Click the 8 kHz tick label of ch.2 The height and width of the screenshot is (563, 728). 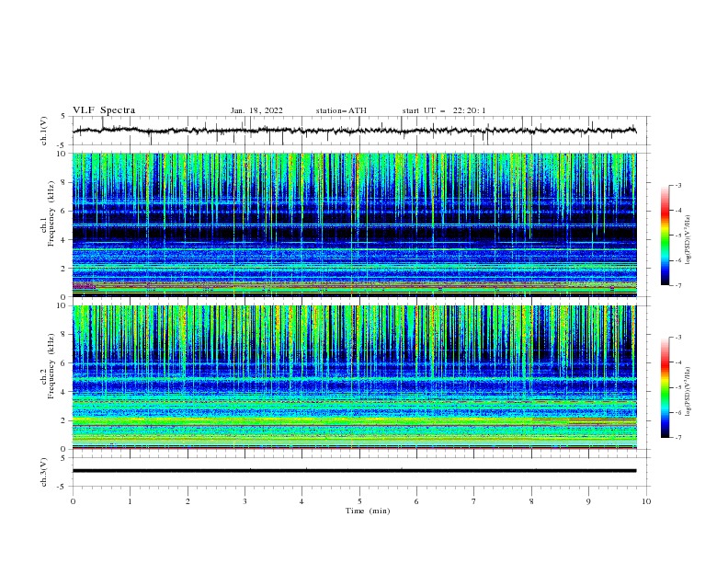pos(64,335)
